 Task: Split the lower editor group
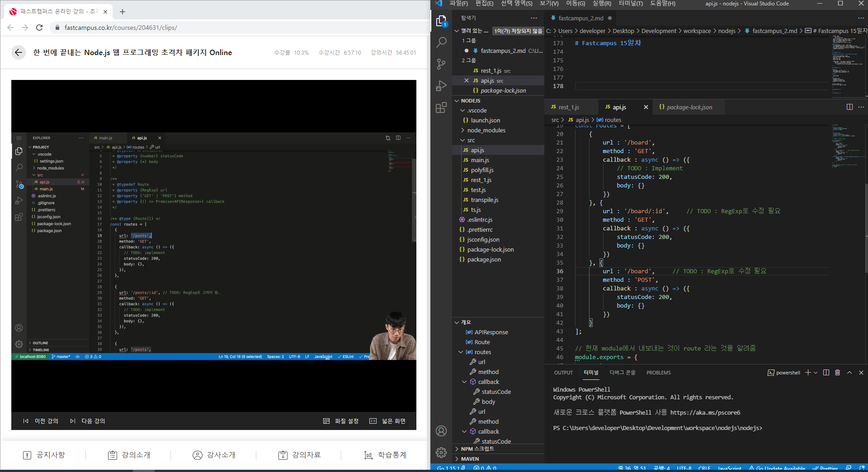pyautogui.click(x=849, y=107)
